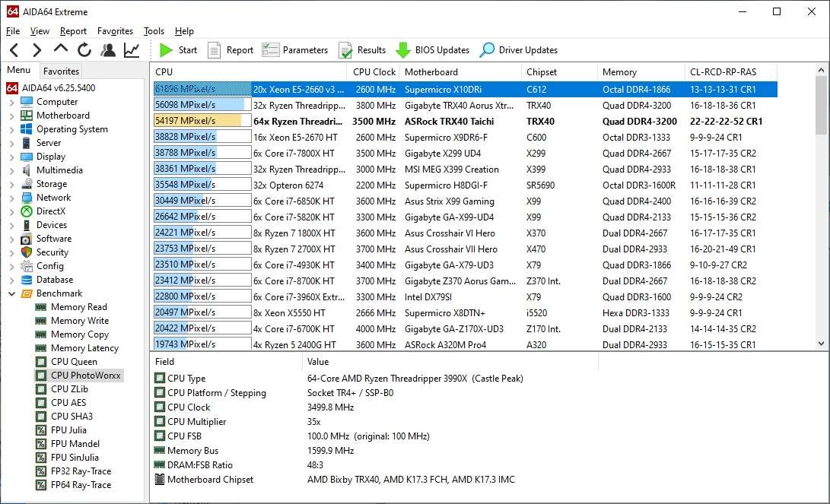The height and width of the screenshot is (504, 830).
Task: Select the 61896 MPixel/s result row
Action: [x=466, y=90]
